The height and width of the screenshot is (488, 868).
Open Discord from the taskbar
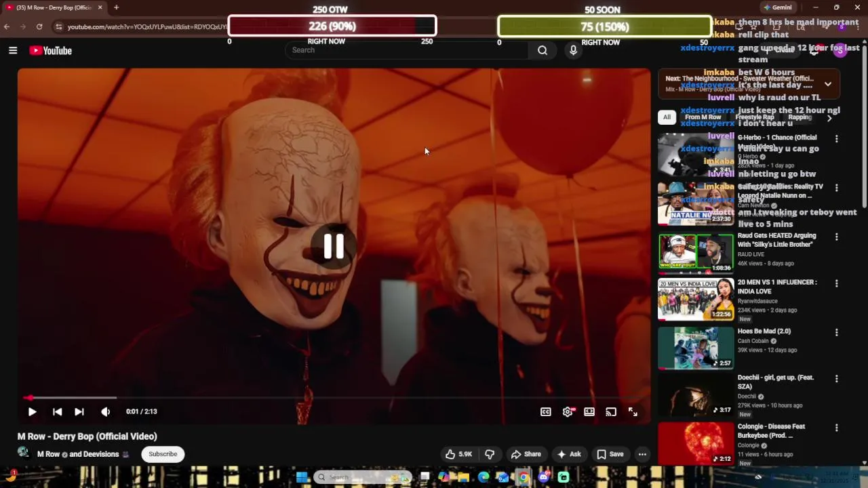click(x=543, y=477)
